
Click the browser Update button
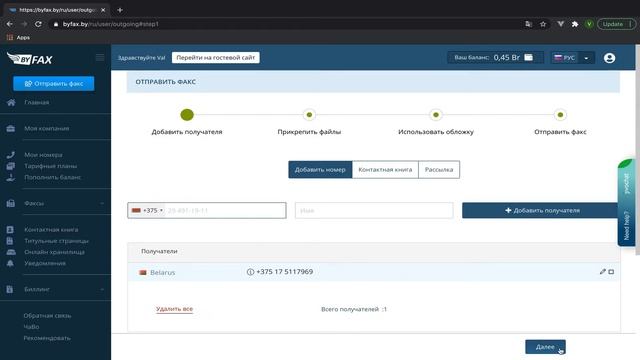(x=616, y=24)
